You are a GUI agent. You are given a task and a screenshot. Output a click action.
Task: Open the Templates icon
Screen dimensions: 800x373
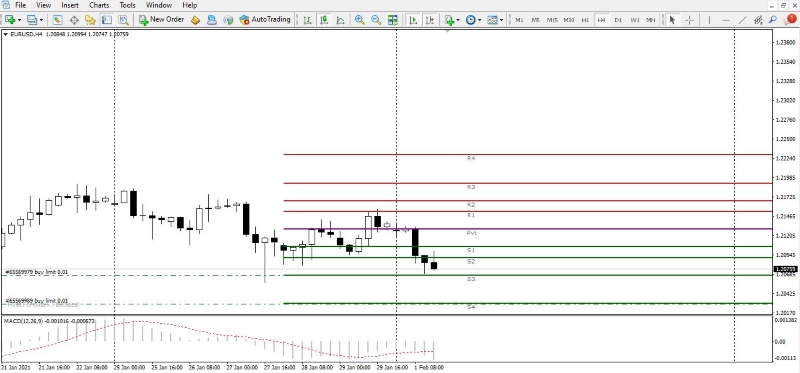(492, 20)
